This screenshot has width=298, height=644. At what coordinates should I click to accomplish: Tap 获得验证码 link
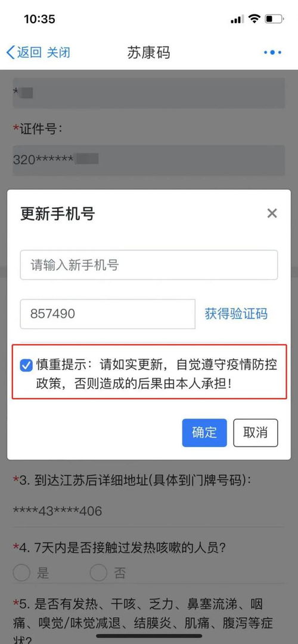(x=236, y=314)
